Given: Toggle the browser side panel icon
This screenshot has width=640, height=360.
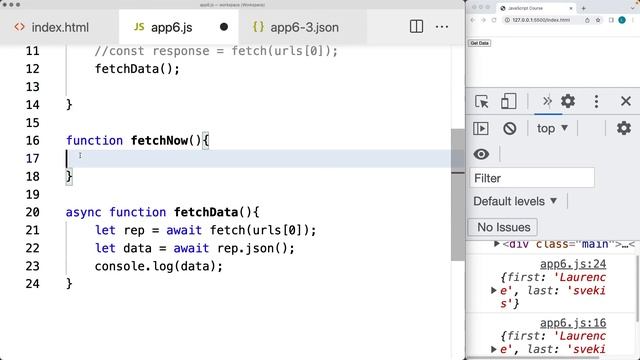Looking at the screenshot, I should [611, 20].
